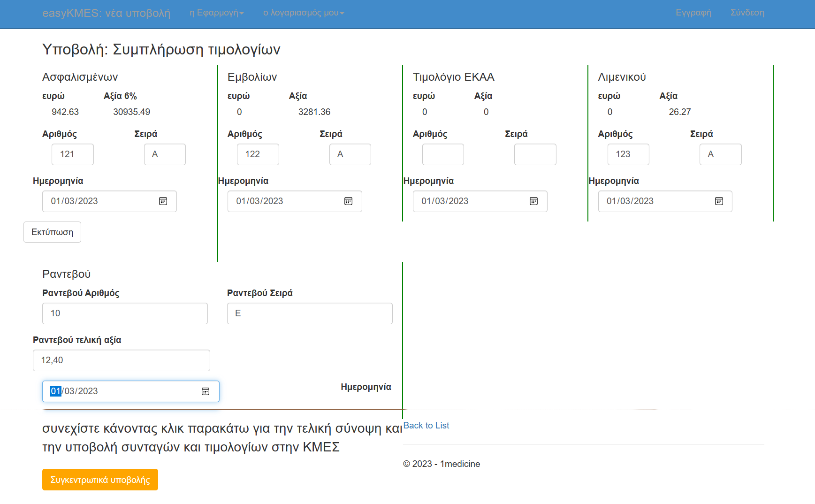This screenshot has height=504, width=815.
Task: Focus the empty Τιμολόγιο ΕΚΑΑ Αριθμός field
Action: coord(443,154)
